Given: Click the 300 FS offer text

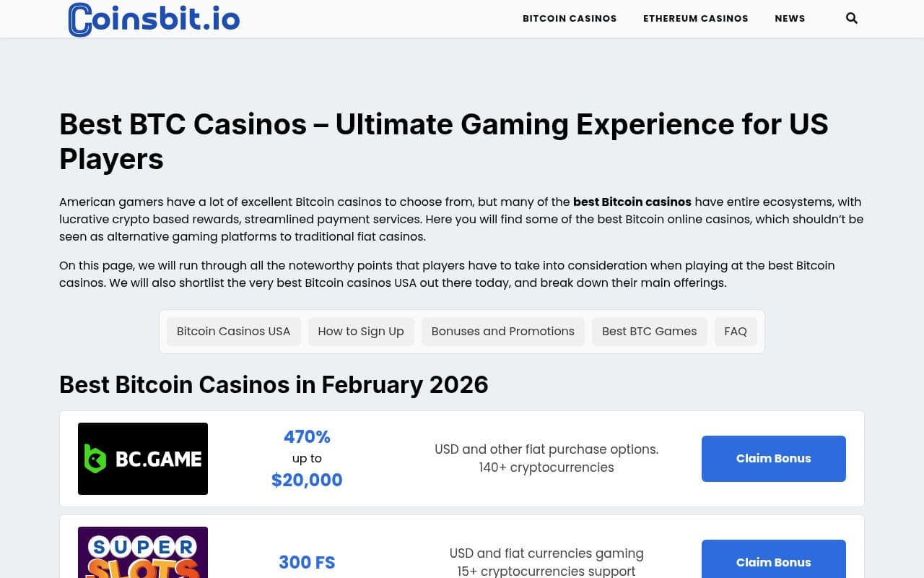Looking at the screenshot, I should pyautogui.click(x=307, y=562).
